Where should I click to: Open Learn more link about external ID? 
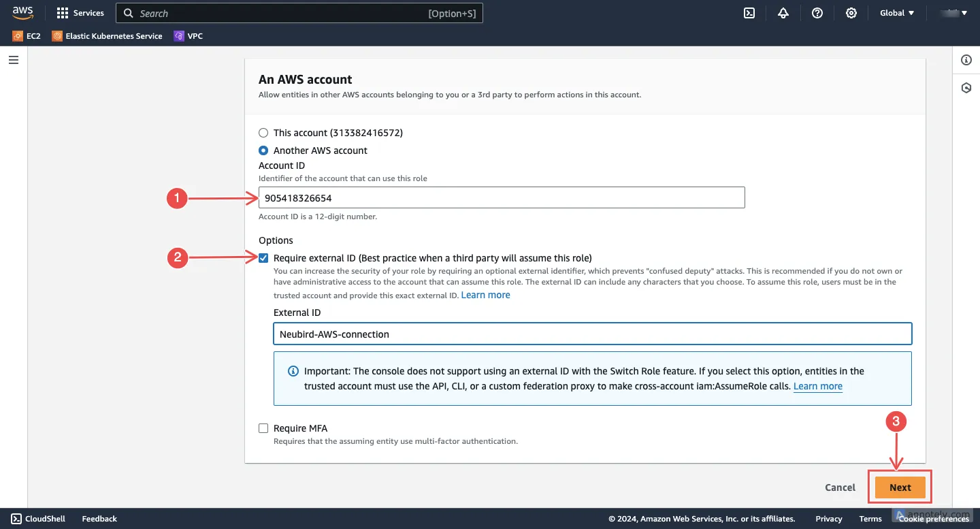pos(485,295)
